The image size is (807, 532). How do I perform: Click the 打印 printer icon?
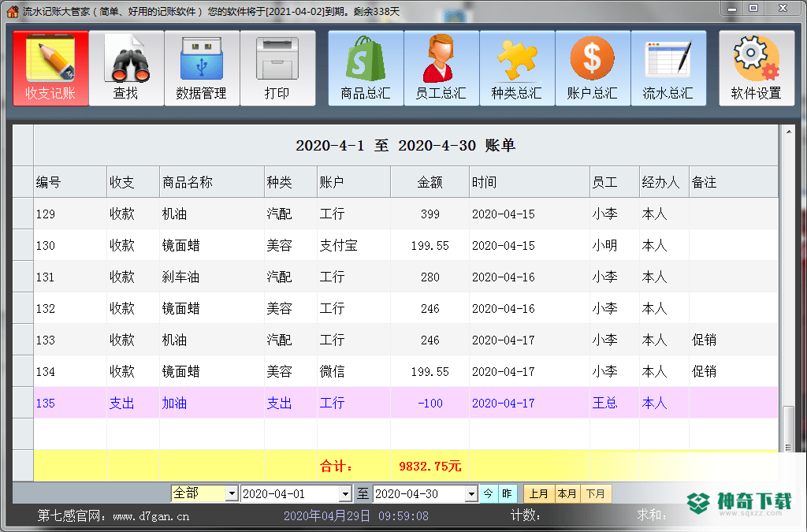click(x=277, y=68)
